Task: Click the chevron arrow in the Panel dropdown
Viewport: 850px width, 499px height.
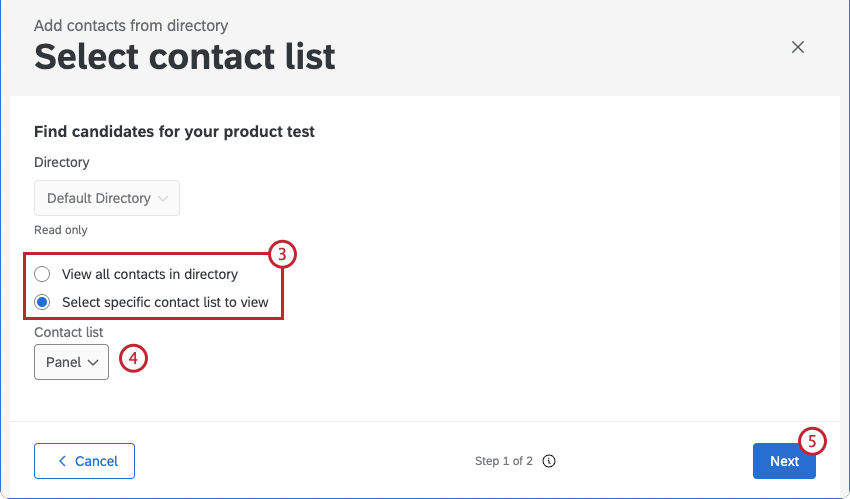Action: click(94, 362)
